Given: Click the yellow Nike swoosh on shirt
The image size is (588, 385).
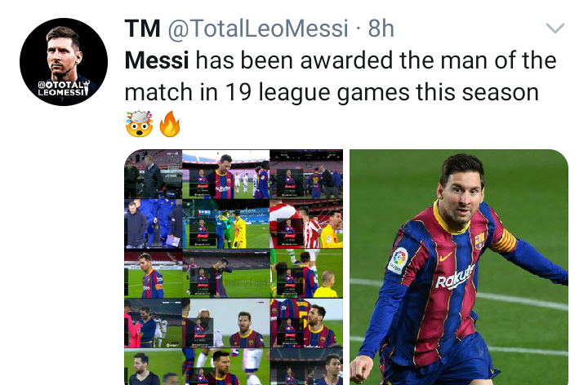Looking at the screenshot, I should coord(445,257).
